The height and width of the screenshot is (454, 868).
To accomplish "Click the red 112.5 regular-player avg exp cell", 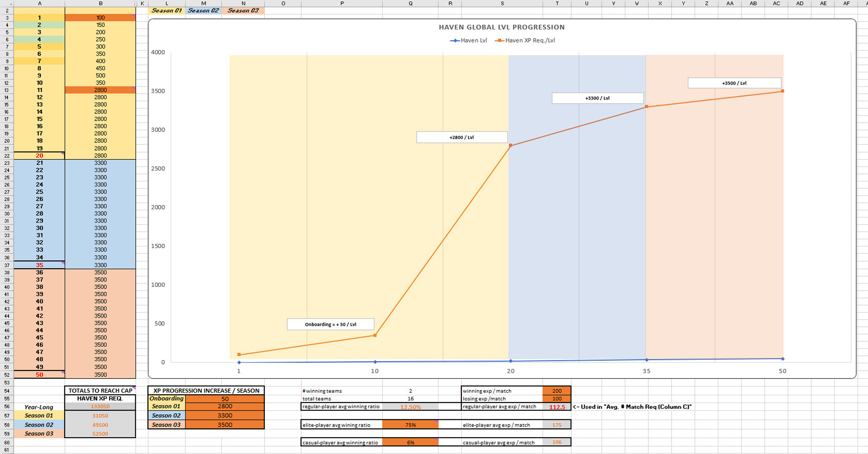I will pyautogui.click(x=557, y=407).
